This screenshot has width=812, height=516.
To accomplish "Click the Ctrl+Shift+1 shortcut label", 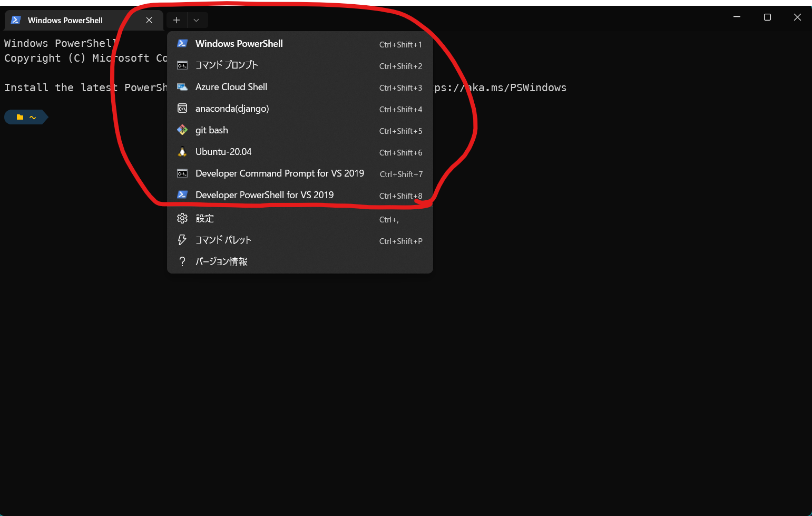I will (400, 45).
